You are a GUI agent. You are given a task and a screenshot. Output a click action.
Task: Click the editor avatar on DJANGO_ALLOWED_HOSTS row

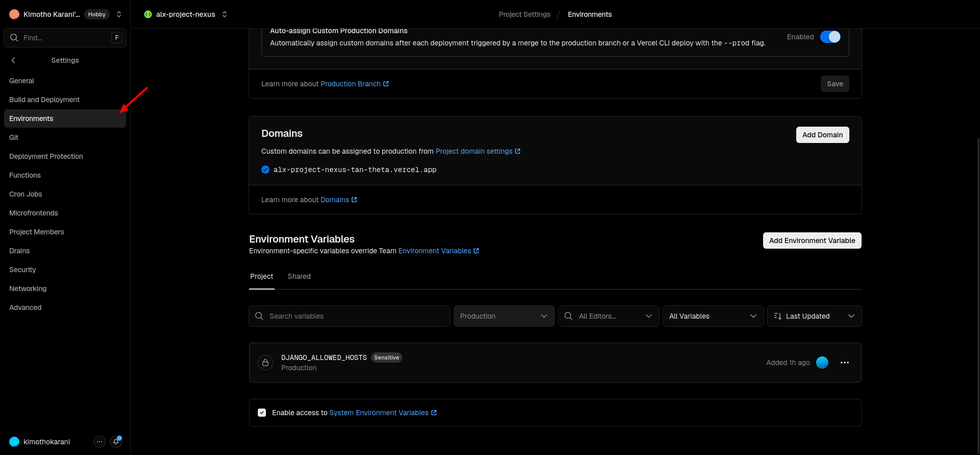(x=822, y=363)
